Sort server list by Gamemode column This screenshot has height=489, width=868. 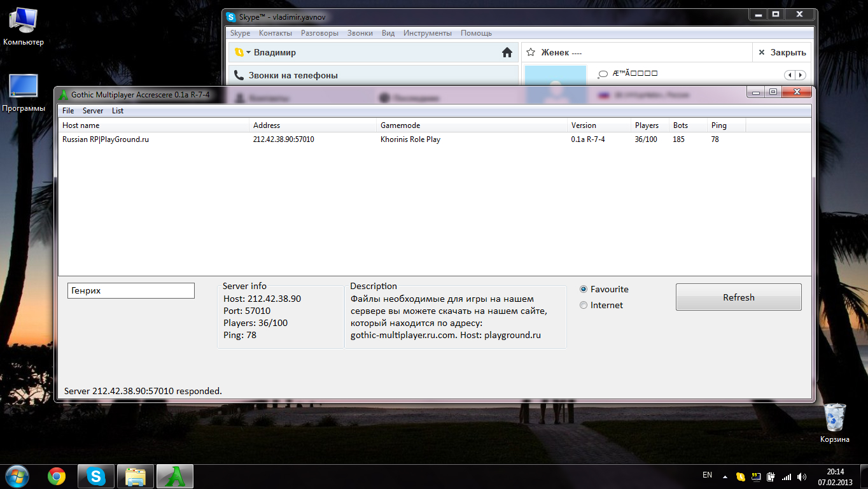(472, 125)
